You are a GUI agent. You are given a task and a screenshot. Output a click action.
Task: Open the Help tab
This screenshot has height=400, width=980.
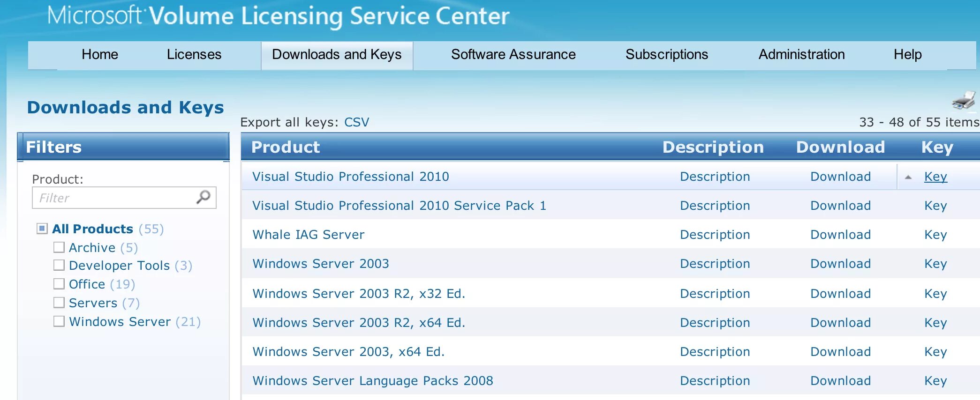tap(908, 54)
